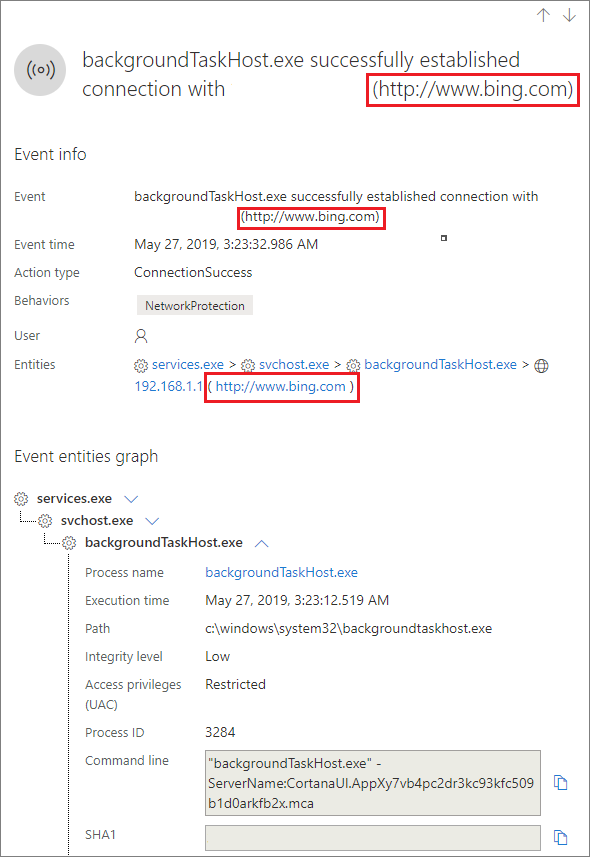
Task: Click the user profile icon
Action: point(141,336)
